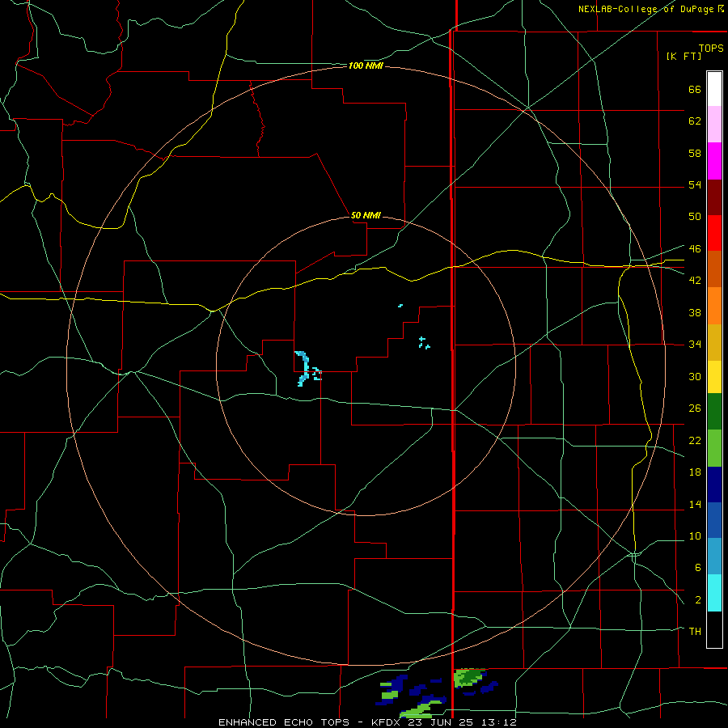The image size is (728, 728).
Task: Click the legend value 2
Action: point(698,600)
